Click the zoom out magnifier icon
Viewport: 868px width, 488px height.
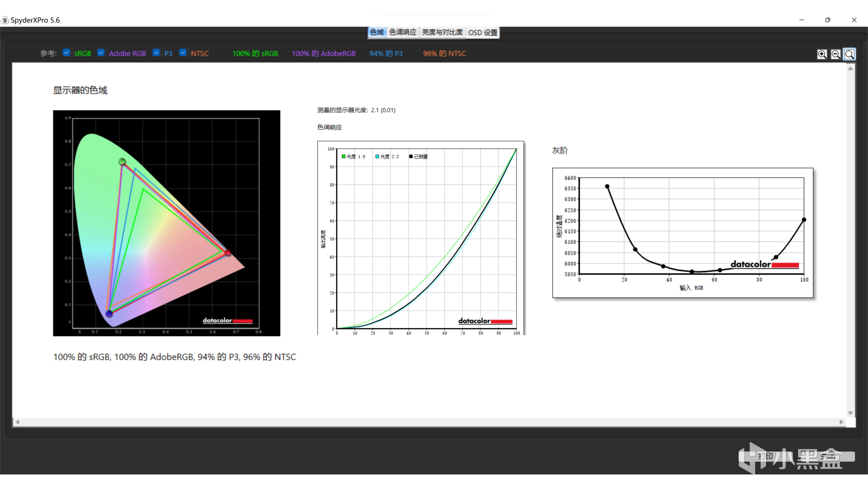pyautogui.click(x=836, y=54)
